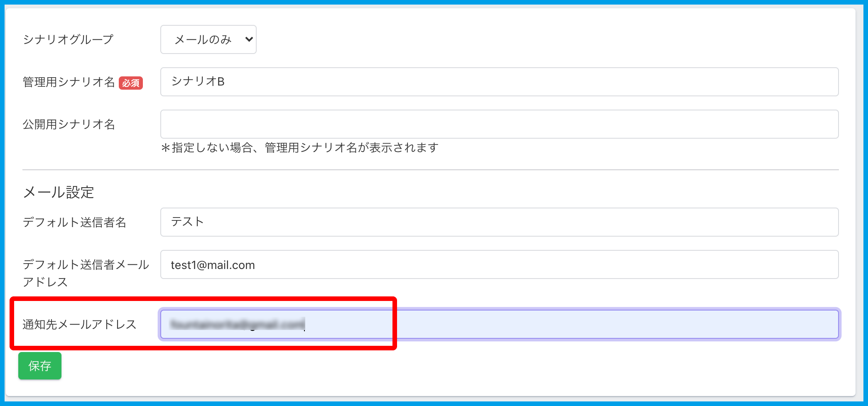The image size is (868, 406).
Task: Click the red highlight box's top border
Action: point(204,299)
